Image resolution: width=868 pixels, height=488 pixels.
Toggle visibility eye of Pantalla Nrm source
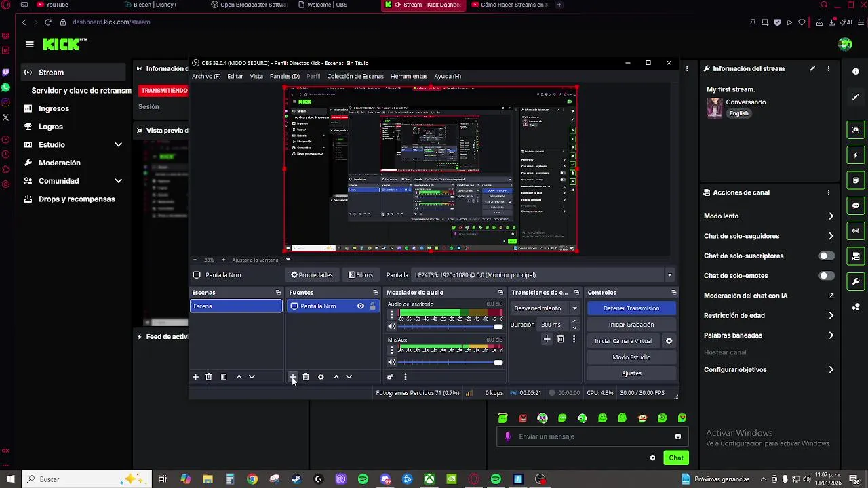tap(361, 306)
